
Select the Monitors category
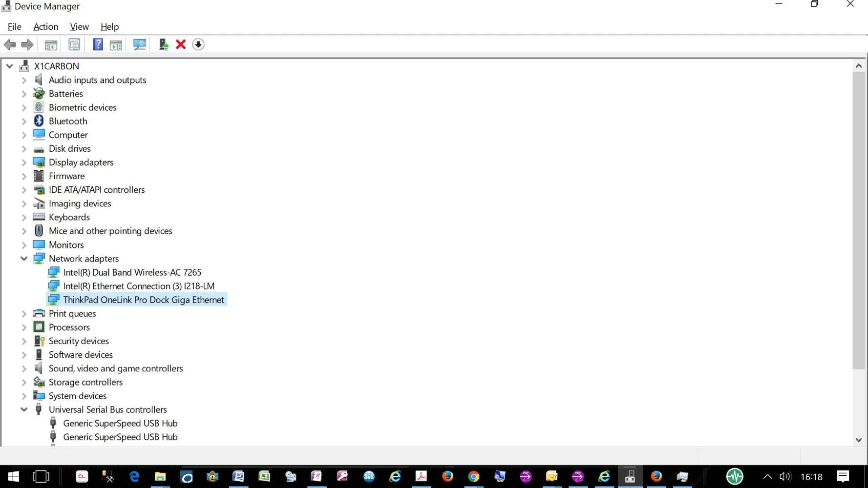point(66,245)
